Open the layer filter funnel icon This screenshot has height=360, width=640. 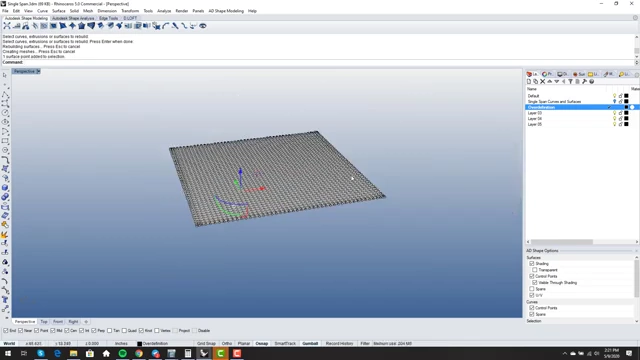click(571, 81)
